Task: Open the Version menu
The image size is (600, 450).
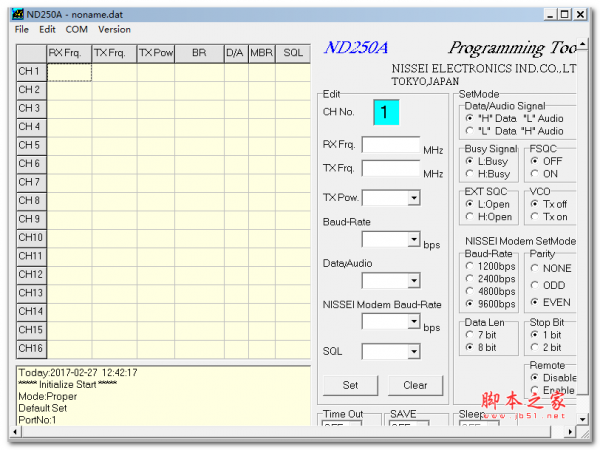Action: click(x=114, y=29)
